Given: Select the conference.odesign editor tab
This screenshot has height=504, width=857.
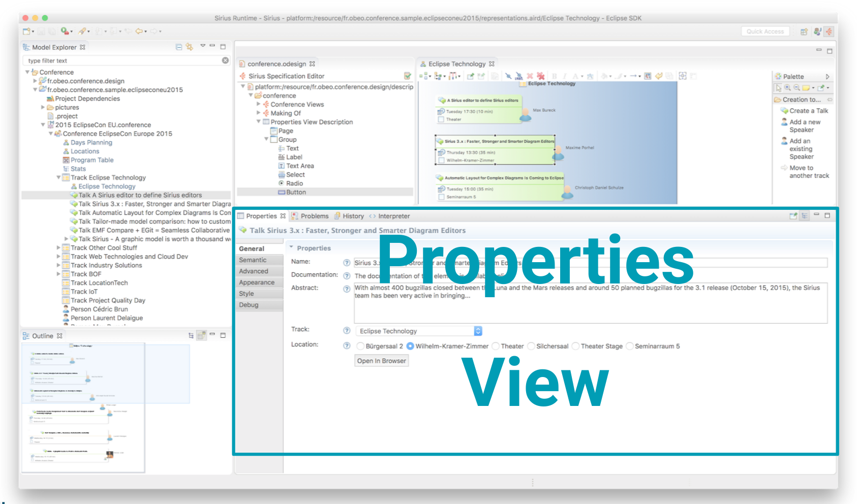Looking at the screenshot, I should [x=277, y=64].
